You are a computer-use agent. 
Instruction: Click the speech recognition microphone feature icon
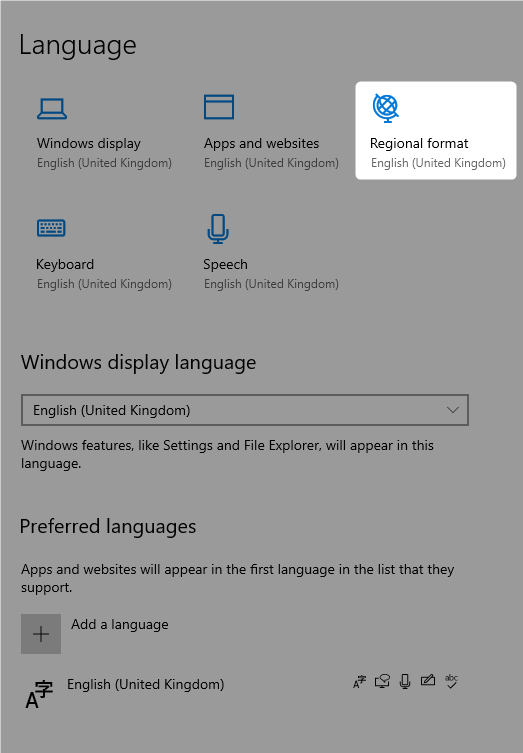coord(405,681)
